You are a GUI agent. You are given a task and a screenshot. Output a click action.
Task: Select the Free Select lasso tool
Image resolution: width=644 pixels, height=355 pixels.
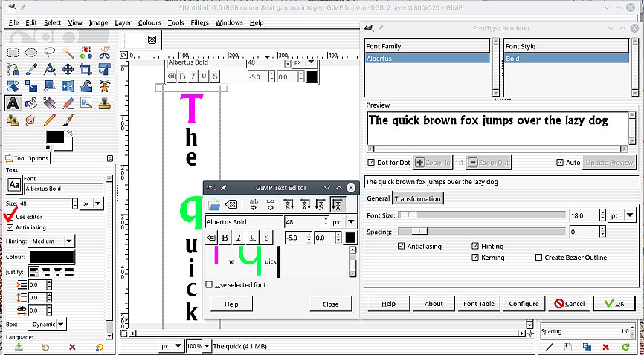pyautogui.click(x=50, y=53)
